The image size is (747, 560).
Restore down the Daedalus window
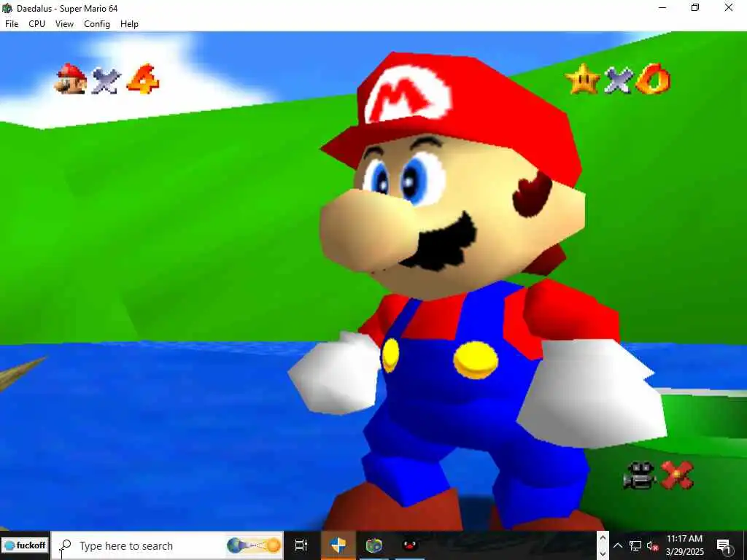click(x=695, y=7)
